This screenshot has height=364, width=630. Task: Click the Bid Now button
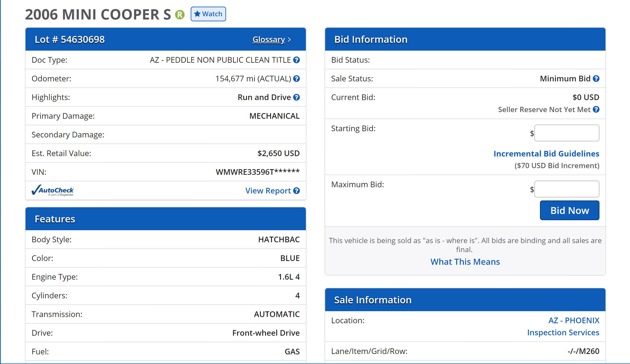click(x=570, y=210)
